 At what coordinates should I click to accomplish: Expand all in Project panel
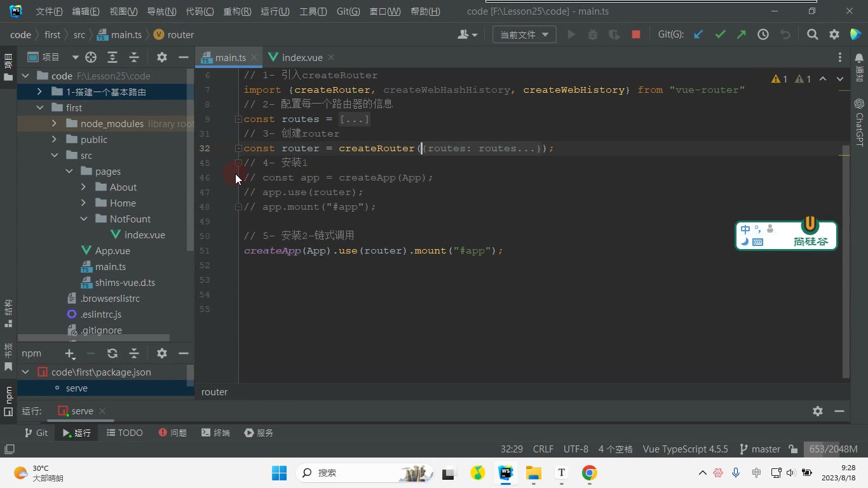(112, 57)
